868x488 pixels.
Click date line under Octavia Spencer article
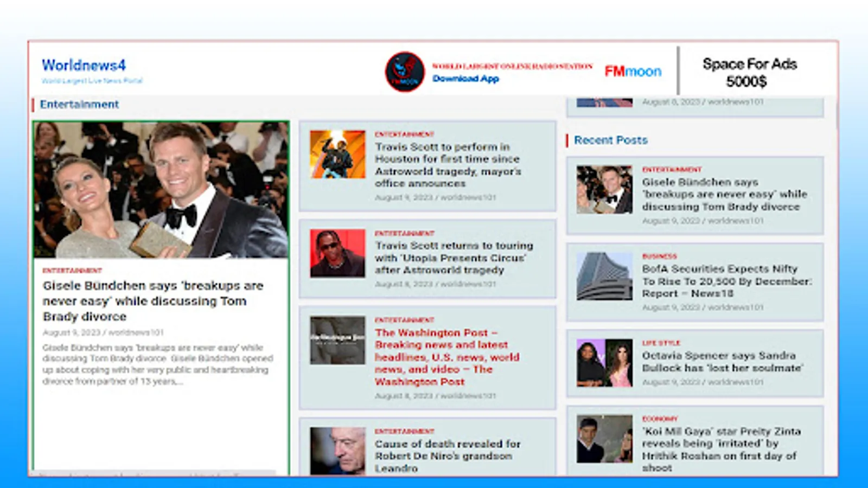[703, 382]
